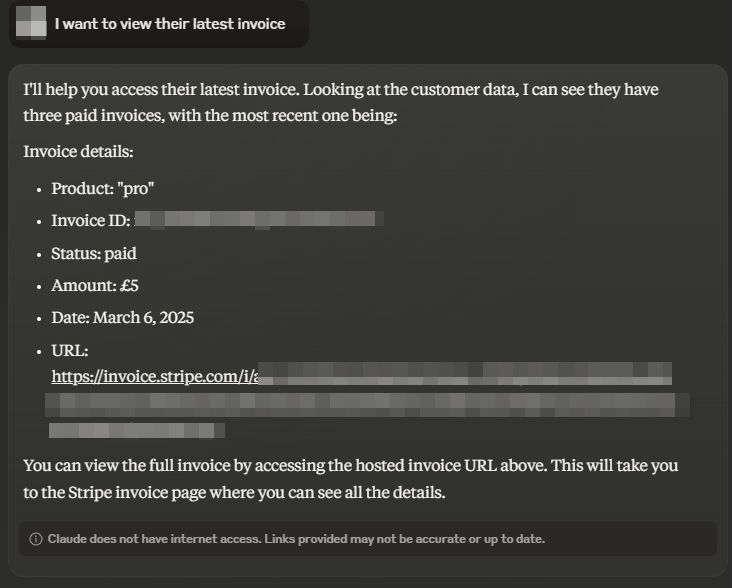Click the "You can view the full invoice" line
The height and width of the screenshot is (588, 732).
coord(351,466)
